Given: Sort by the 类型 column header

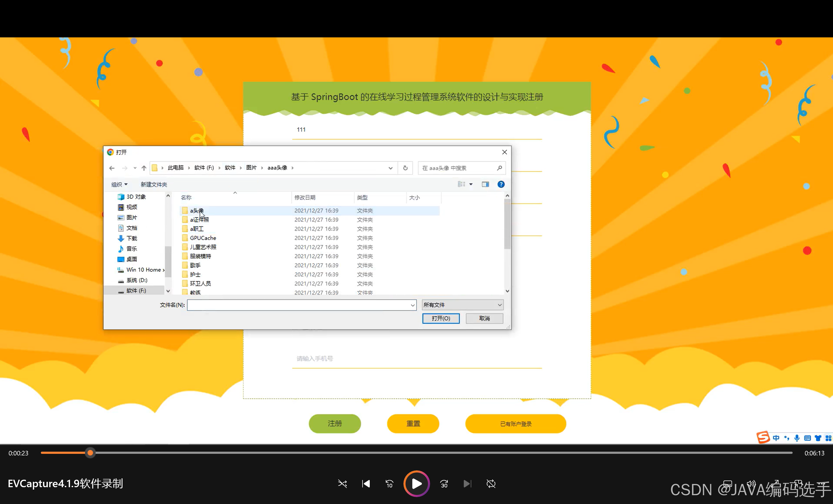Looking at the screenshot, I should click(362, 198).
